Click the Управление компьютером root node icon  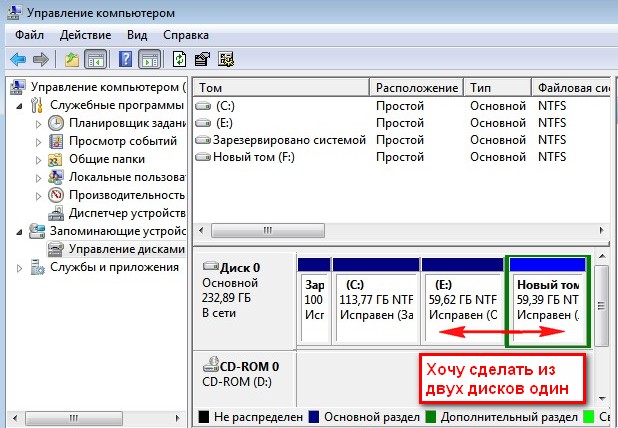[18, 87]
